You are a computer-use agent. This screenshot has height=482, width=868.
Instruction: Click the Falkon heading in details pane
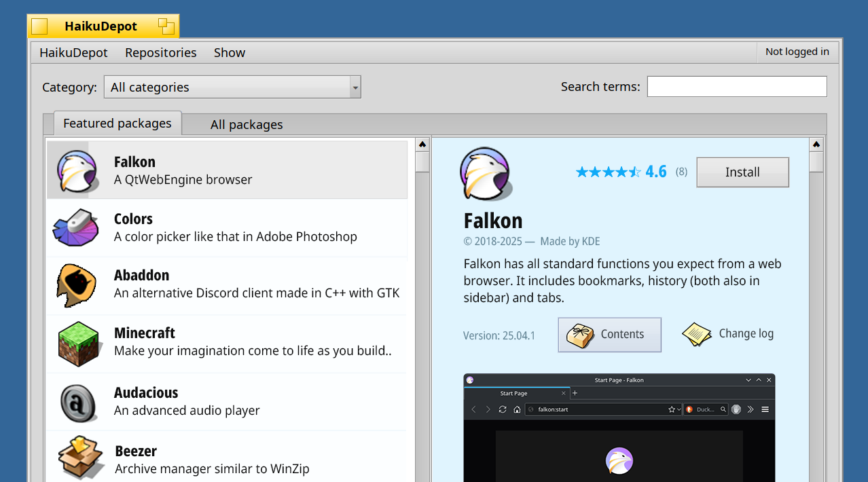[493, 221]
